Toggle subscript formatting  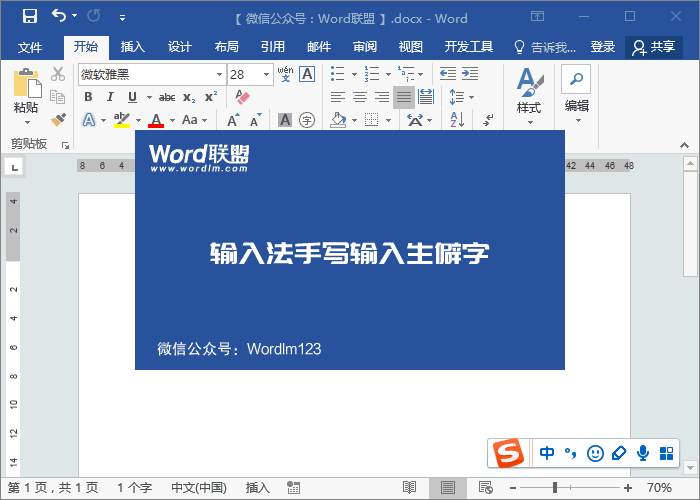click(x=189, y=97)
